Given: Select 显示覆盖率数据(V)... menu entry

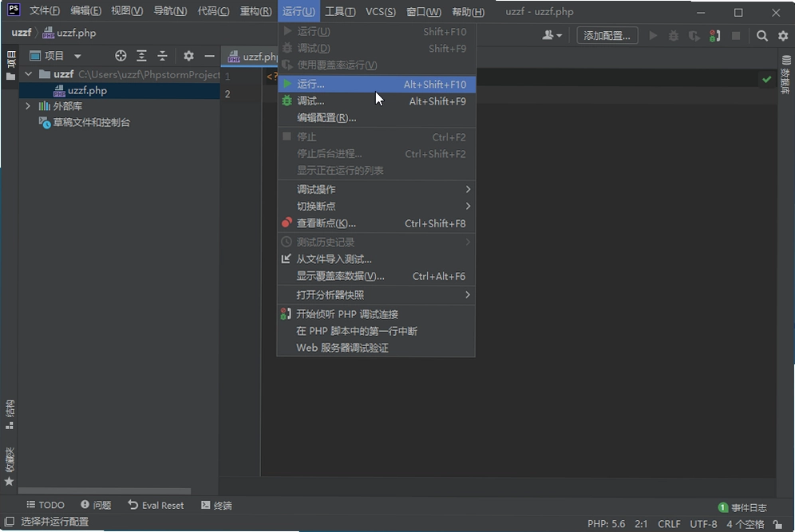Looking at the screenshot, I should (376, 276).
